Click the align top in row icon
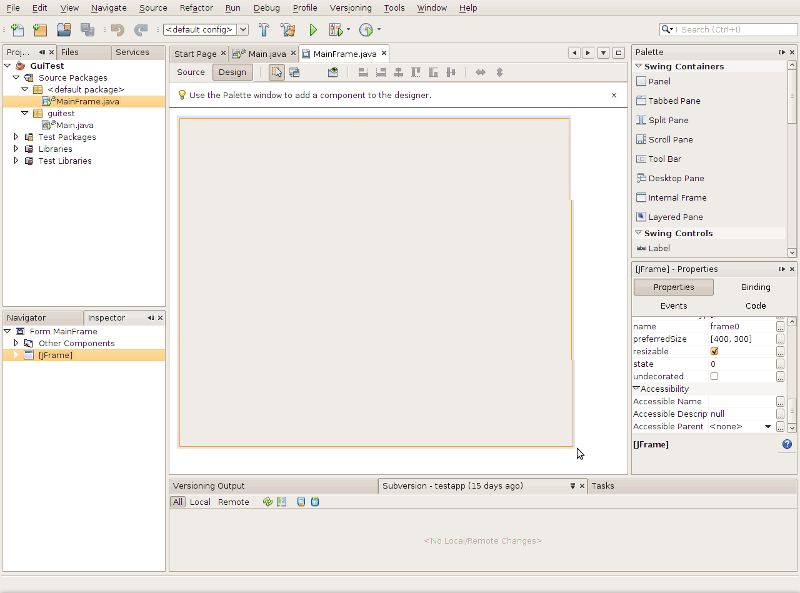This screenshot has width=800, height=593. (416, 72)
